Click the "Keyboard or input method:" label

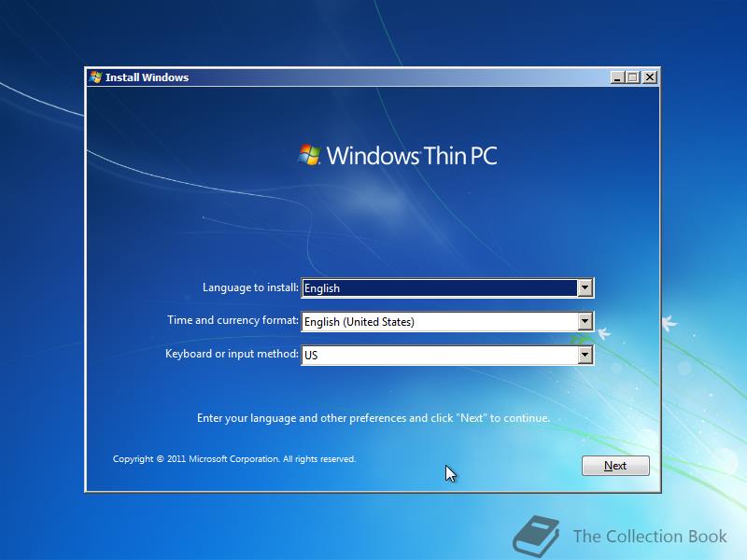(232, 354)
